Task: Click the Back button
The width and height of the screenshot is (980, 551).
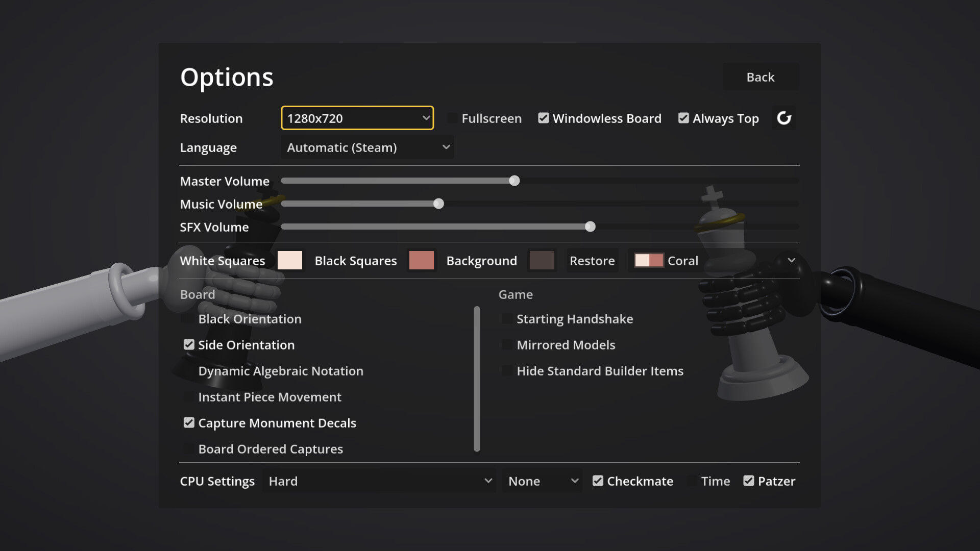Action: click(x=761, y=77)
